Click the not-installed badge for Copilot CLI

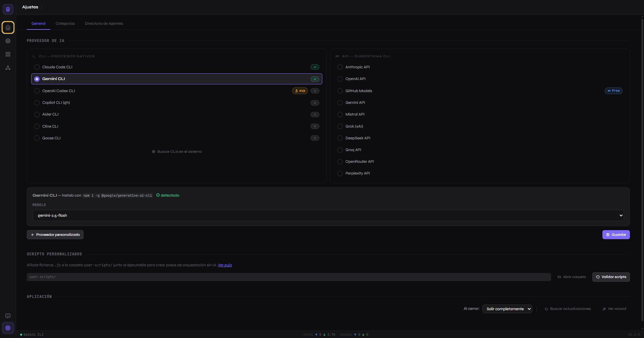[x=315, y=103]
